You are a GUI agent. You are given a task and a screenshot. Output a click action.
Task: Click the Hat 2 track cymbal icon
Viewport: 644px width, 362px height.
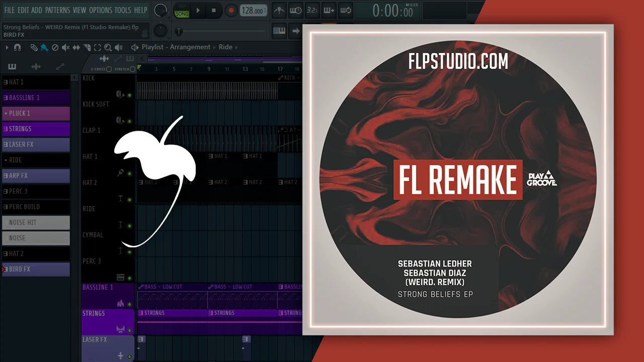[x=120, y=199]
